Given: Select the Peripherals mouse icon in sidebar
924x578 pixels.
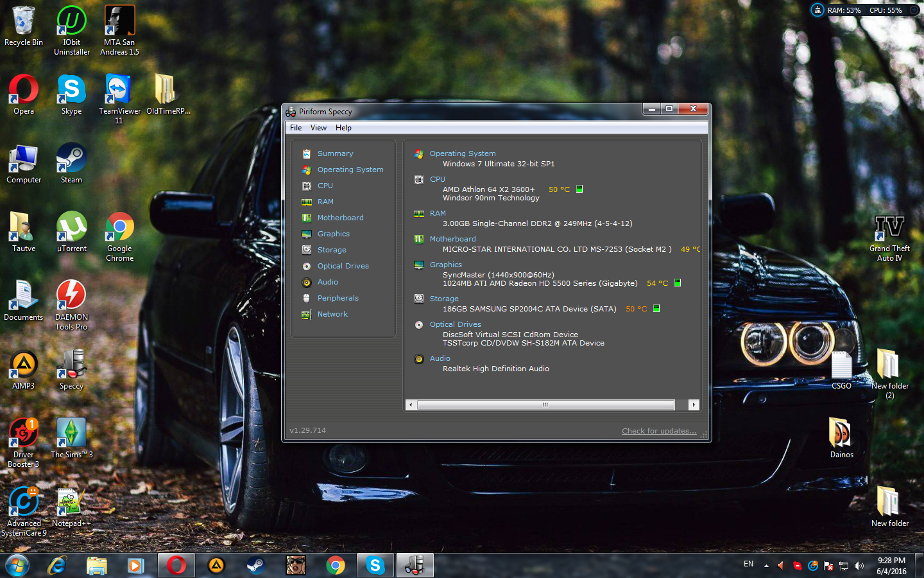Looking at the screenshot, I should 307,298.
